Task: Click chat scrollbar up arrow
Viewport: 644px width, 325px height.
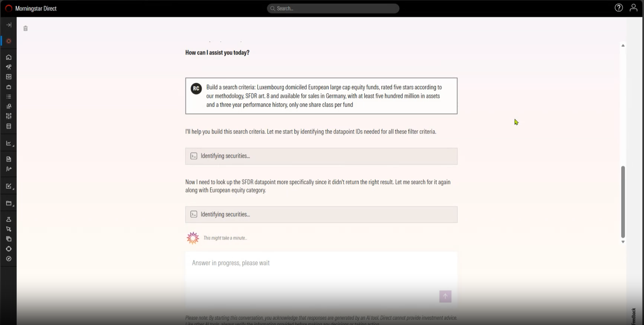Action: 623,46
